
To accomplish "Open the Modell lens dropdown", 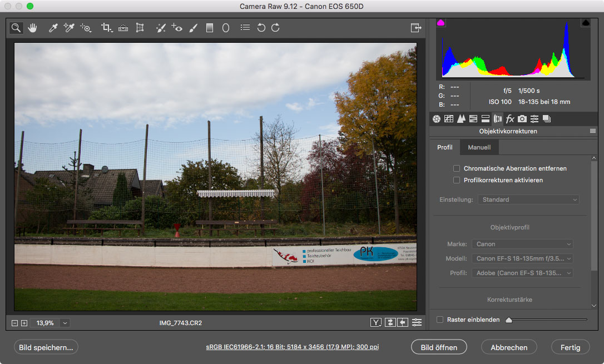I will (x=522, y=258).
